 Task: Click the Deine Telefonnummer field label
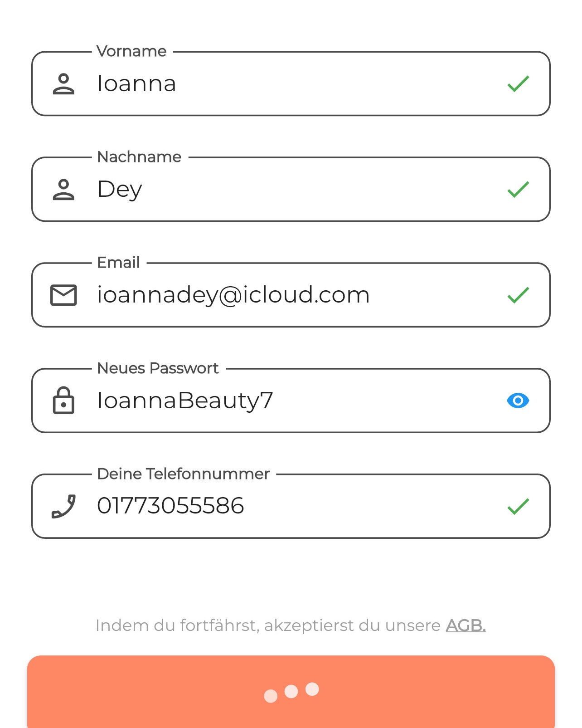(x=183, y=474)
